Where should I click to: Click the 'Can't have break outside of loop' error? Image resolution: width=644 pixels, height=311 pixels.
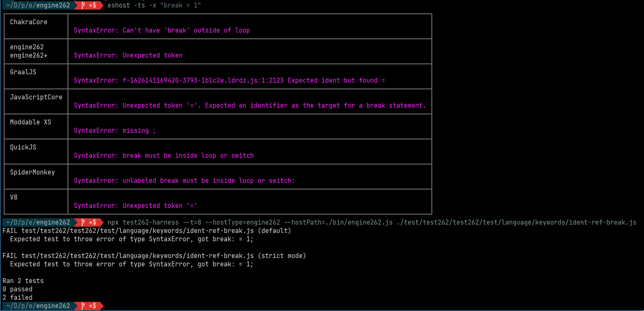point(162,30)
